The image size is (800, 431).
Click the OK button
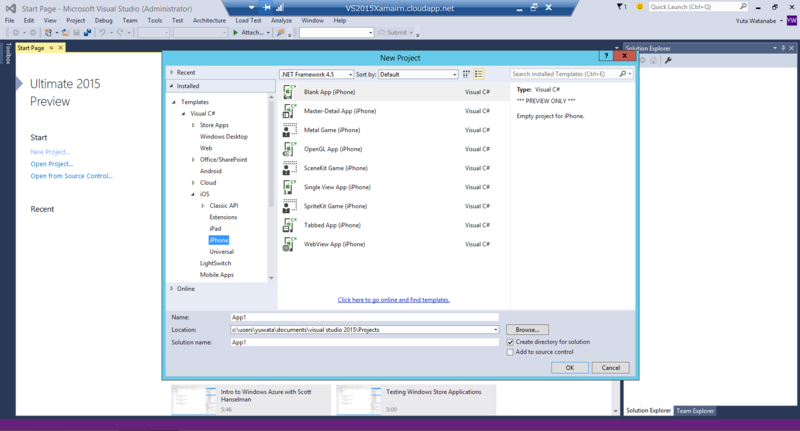pyautogui.click(x=570, y=368)
